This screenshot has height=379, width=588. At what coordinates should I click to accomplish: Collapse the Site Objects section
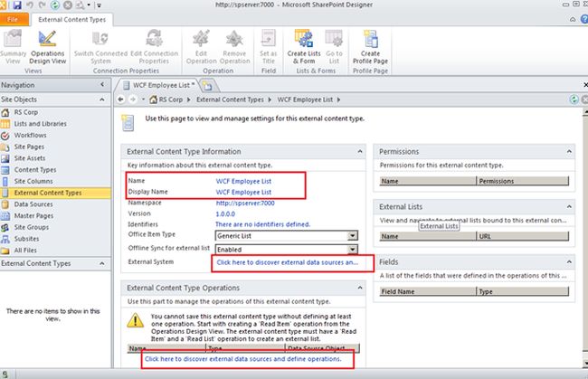[102, 99]
